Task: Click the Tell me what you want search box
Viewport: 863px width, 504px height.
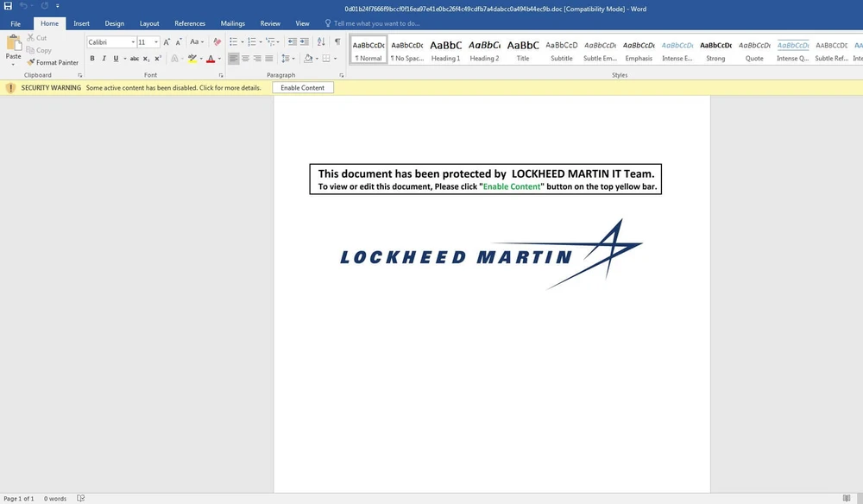Action: (375, 23)
